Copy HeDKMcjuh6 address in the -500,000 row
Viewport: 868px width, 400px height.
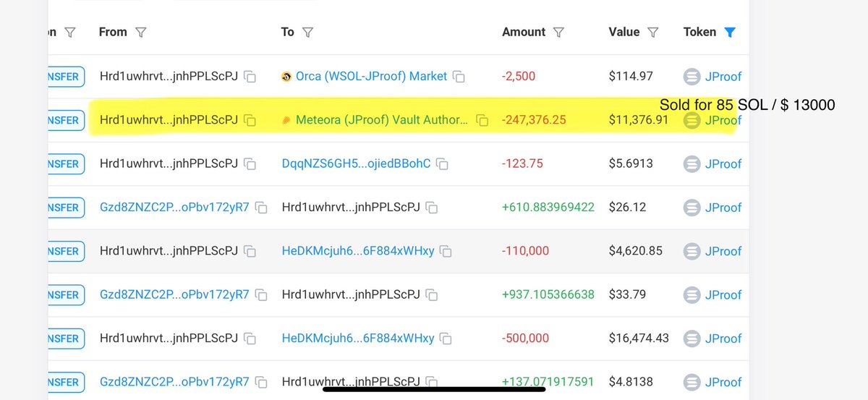pos(446,339)
